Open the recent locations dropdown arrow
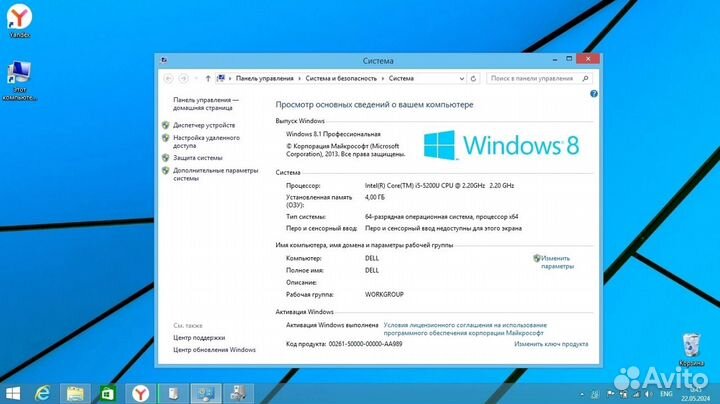720x404 pixels. click(196, 79)
